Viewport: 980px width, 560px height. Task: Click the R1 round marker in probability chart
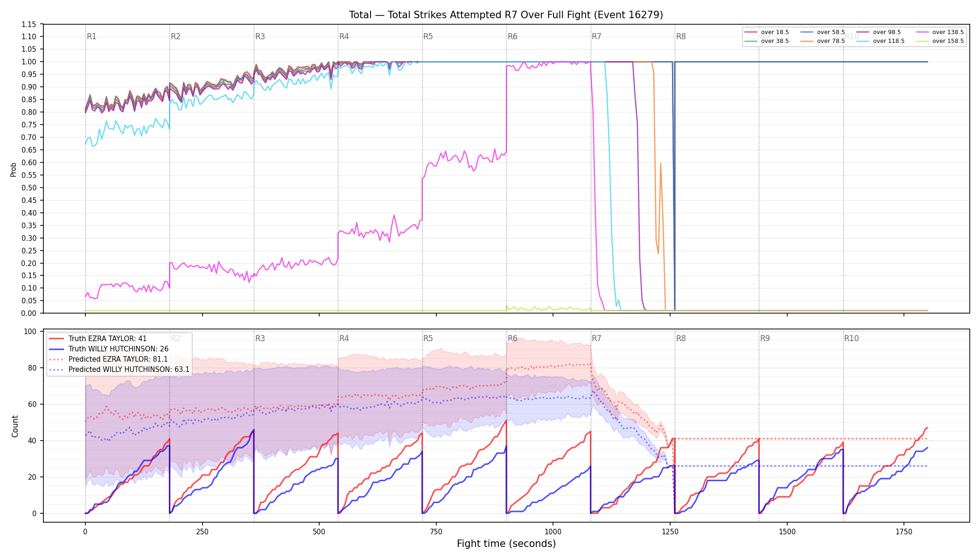click(91, 36)
